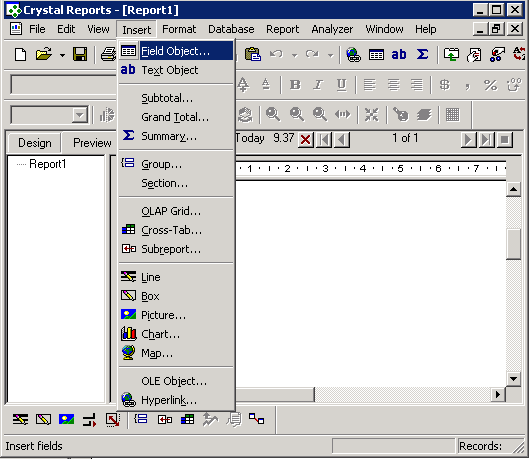Image resolution: width=529 pixels, height=459 pixels.
Task: Open the Redo history dropdown arrow
Action: 331,55
